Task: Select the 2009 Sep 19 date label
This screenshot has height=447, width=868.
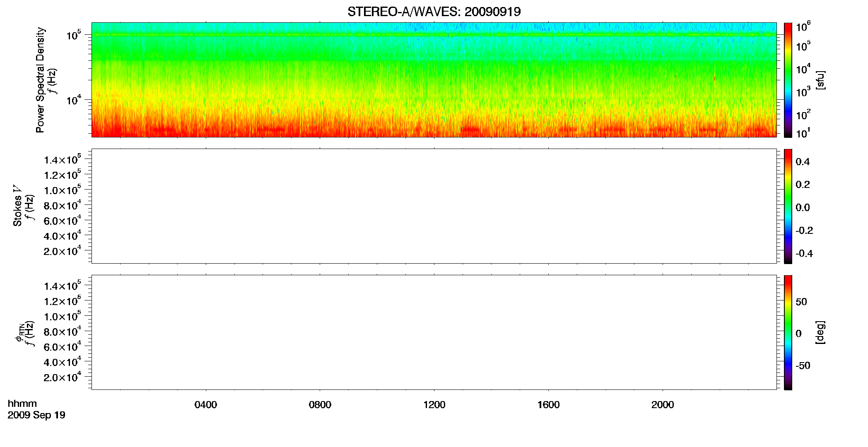Action: click(x=36, y=415)
